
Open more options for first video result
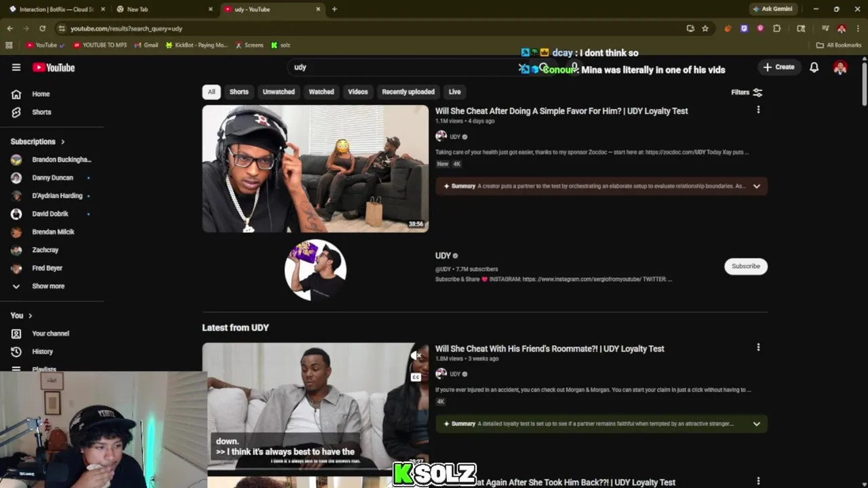758,110
